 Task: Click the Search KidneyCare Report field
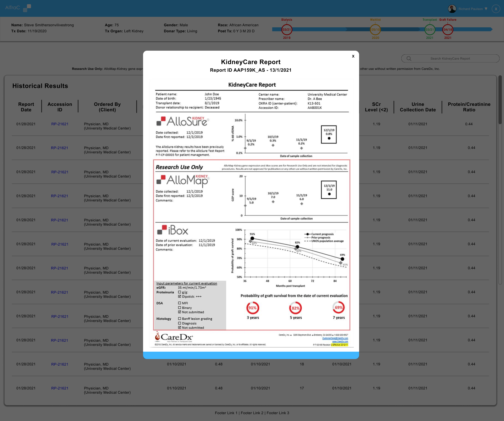pyautogui.click(x=450, y=58)
